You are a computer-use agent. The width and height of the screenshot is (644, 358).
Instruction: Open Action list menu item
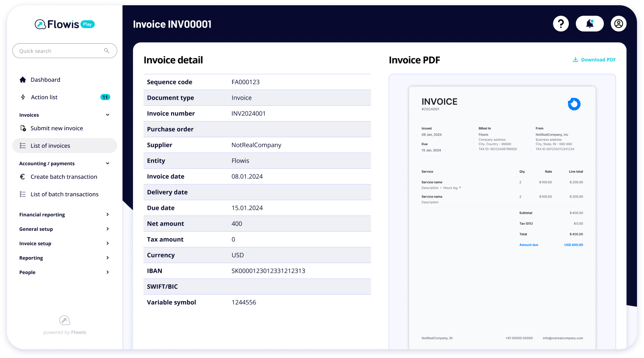tap(44, 97)
